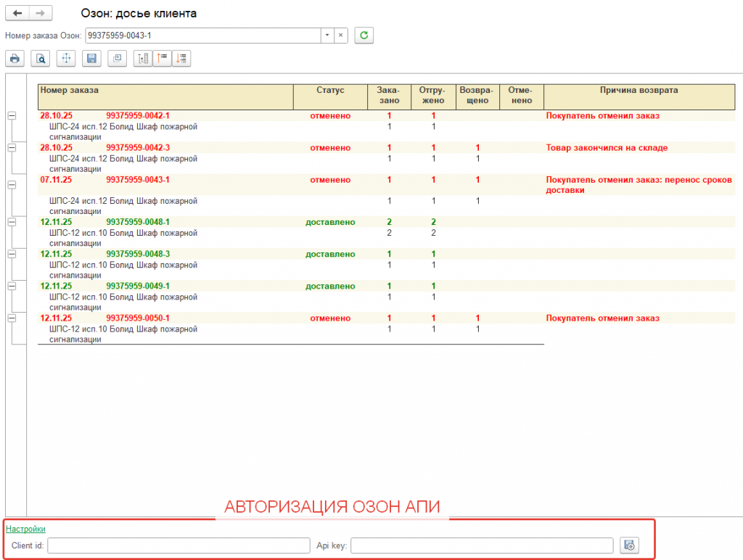Collapse the group for order 99375959-0043-1
Viewport: 743px width, 560px height.
tap(12, 185)
